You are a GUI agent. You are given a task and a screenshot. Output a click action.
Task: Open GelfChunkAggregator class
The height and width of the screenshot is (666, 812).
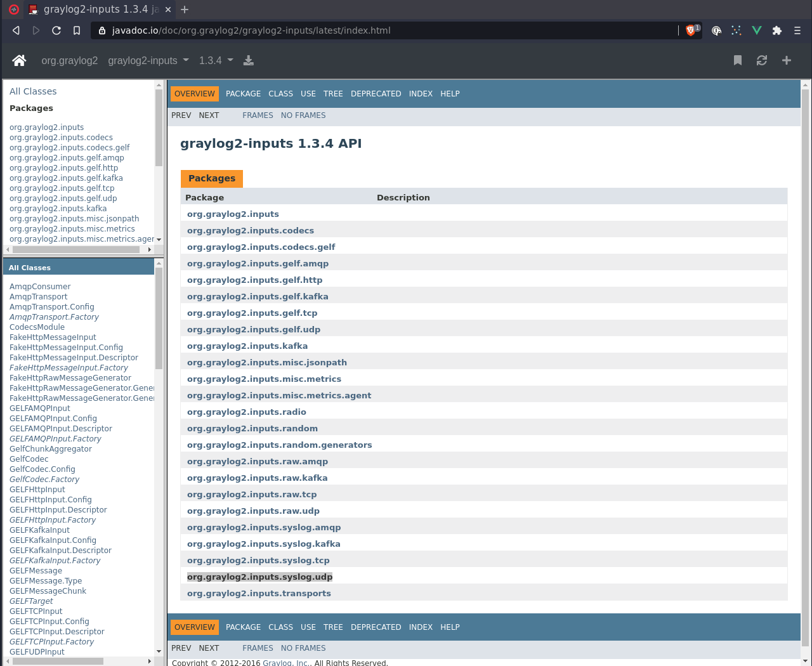[x=51, y=449]
